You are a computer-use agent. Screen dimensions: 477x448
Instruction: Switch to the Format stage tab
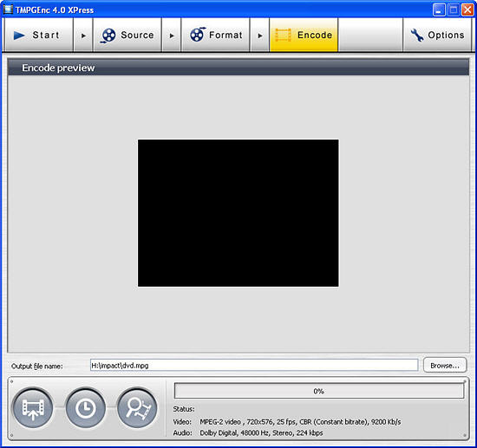216,36
